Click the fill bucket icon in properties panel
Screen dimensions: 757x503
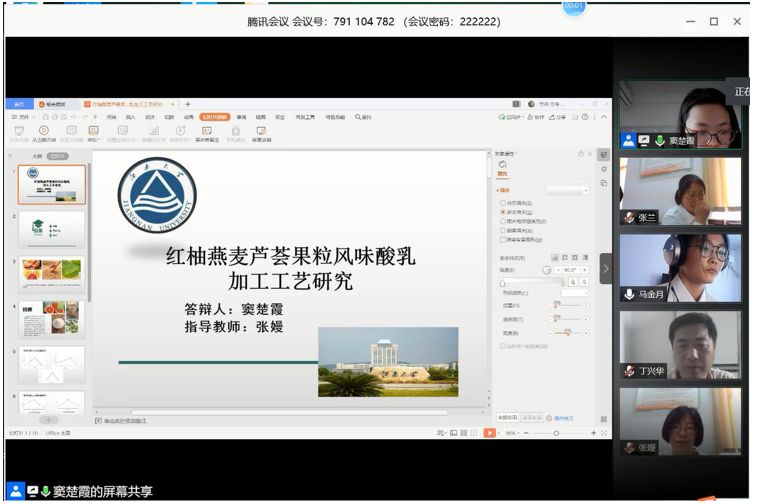click(502, 165)
